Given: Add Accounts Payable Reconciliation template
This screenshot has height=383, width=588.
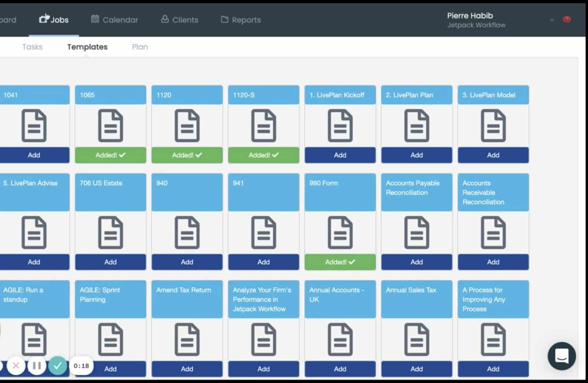Looking at the screenshot, I should (x=417, y=262).
